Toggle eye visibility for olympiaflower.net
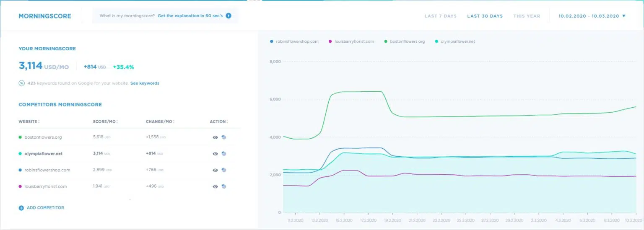This screenshot has width=644, height=230. point(215,154)
